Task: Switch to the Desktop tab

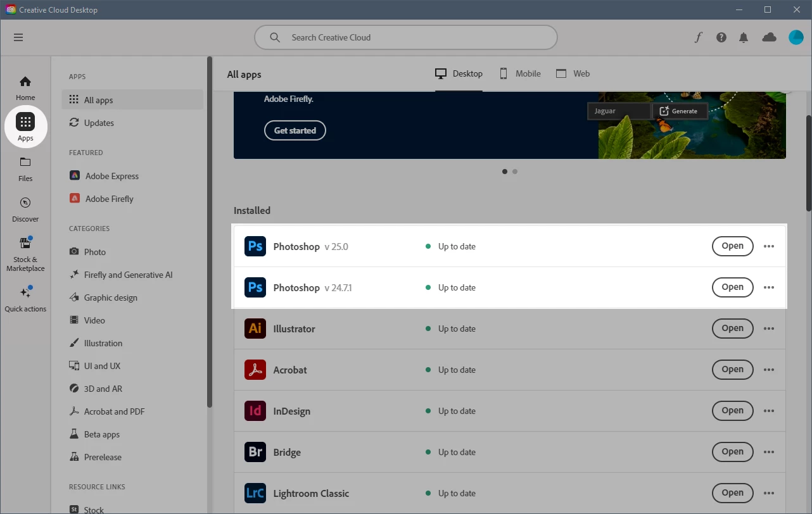Action: pyautogui.click(x=459, y=74)
